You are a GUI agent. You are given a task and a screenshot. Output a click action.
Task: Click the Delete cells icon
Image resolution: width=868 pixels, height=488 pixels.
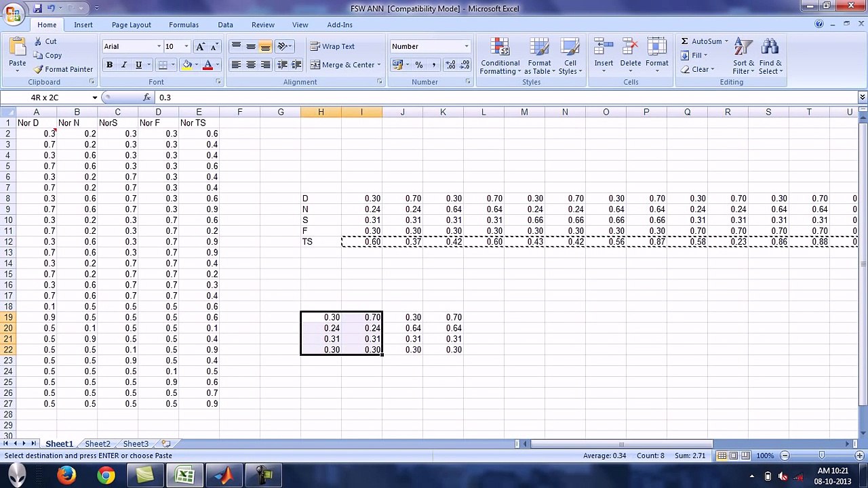pos(630,47)
